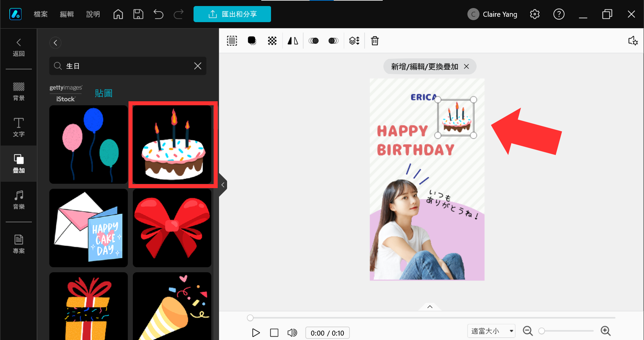
Task: Click the circled back chevron in the panel
Action: tap(55, 43)
